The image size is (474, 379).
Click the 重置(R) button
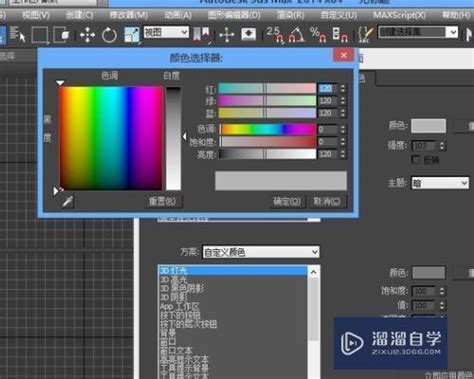[162, 201]
